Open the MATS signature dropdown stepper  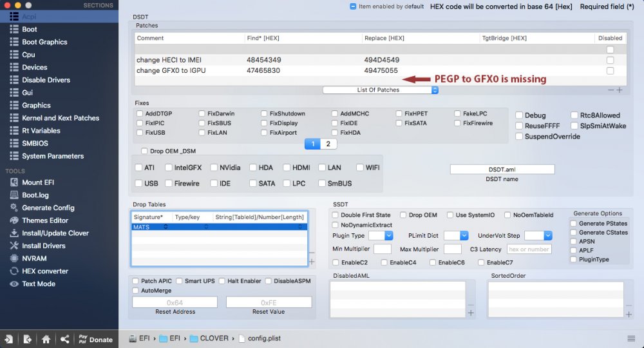pos(166,227)
